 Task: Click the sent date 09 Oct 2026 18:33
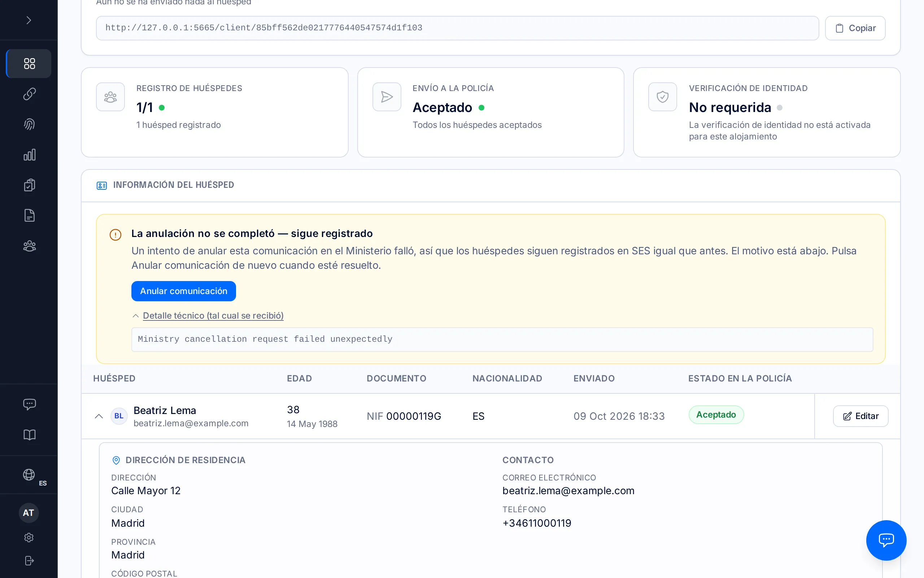click(619, 416)
